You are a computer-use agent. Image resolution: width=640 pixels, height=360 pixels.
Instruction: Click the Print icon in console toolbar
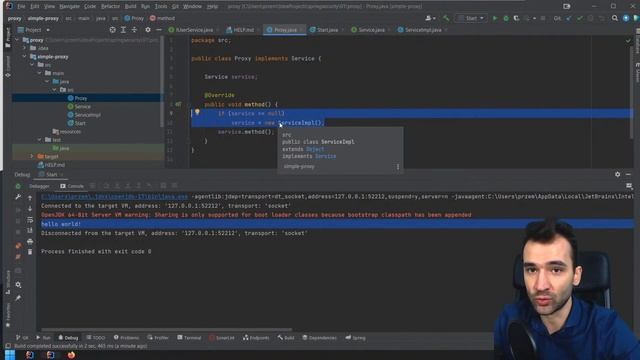click(30, 242)
